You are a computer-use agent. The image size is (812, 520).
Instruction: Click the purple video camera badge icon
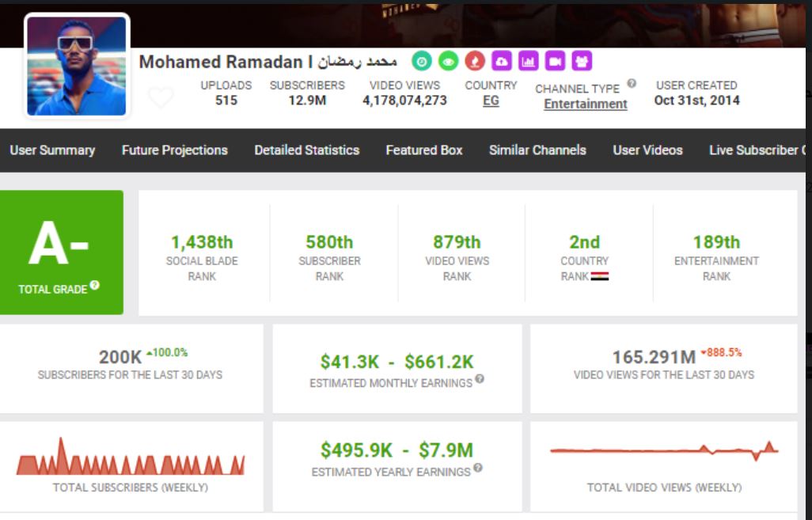(x=555, y=61)
